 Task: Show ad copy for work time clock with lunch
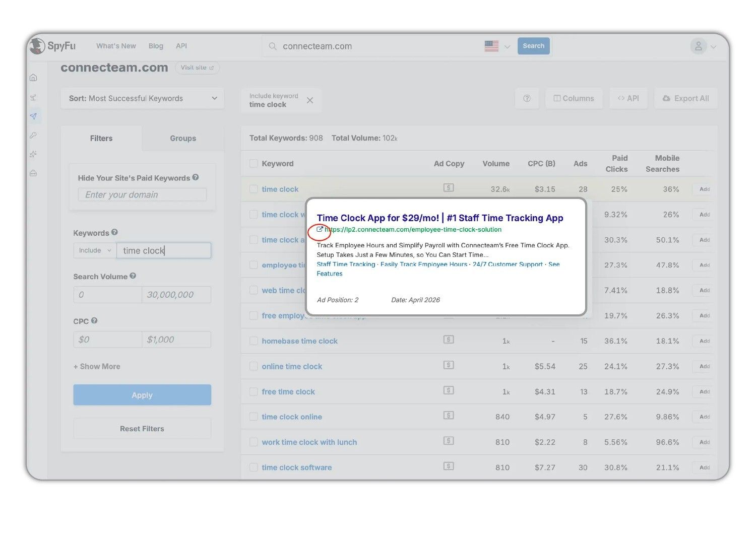(449, 440)
